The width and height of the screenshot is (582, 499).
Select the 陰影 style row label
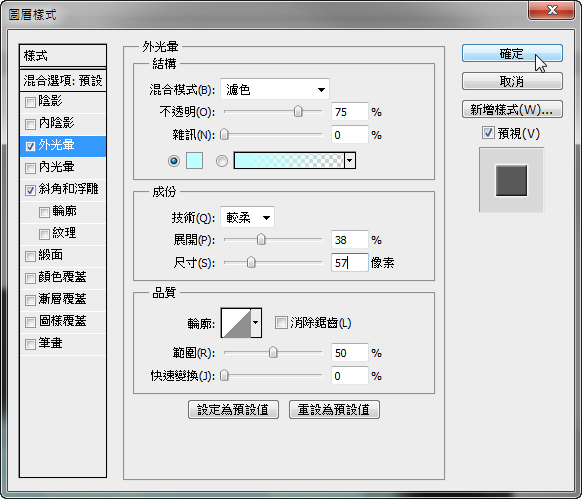50,101
